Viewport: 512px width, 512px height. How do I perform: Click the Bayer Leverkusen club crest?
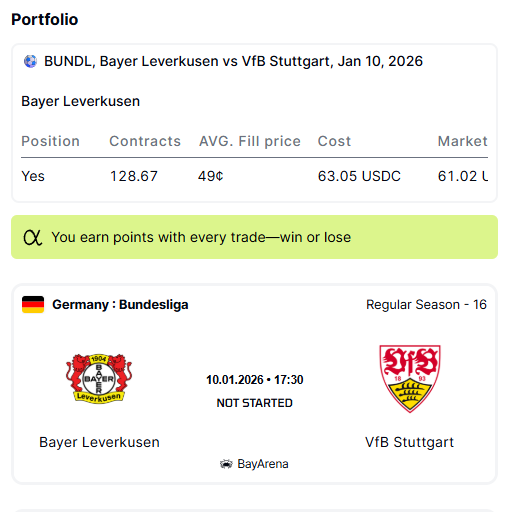point(99,379)
